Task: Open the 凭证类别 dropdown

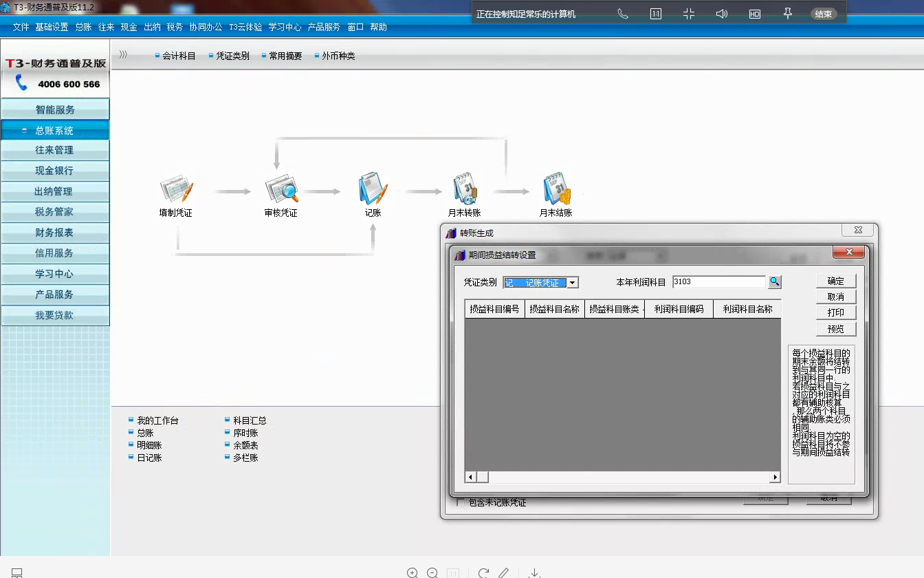Action: 572,283
